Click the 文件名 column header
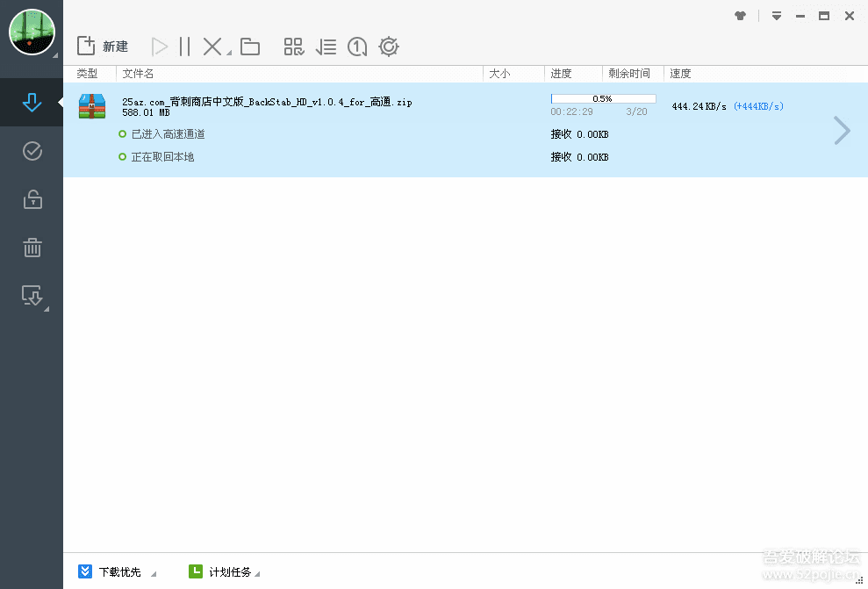This screenshot has width=868, height=589. point(138,73)
